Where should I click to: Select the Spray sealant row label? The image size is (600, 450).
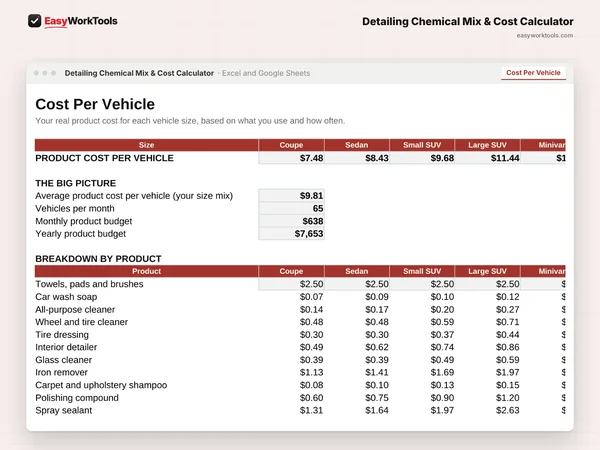[64, 410]
